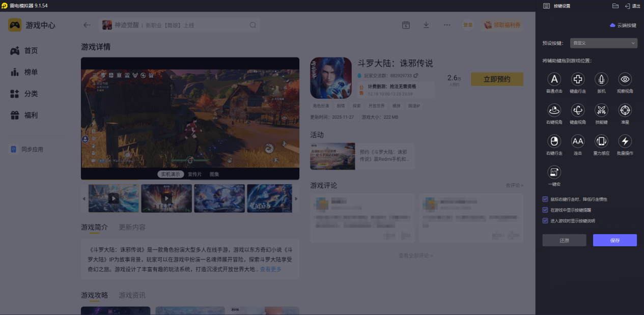
Task: Click the 斗罗大陆 game icon
Action: 331,77
